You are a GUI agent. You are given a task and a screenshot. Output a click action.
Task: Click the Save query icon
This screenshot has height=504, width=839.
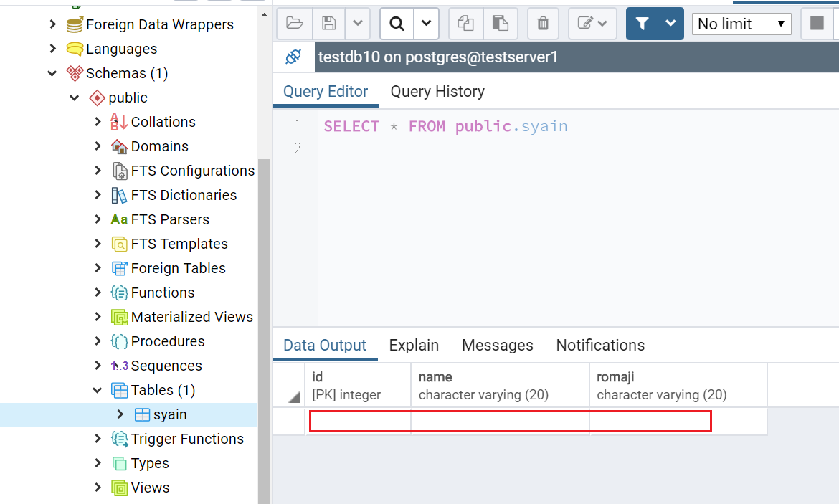coord(328,23)
